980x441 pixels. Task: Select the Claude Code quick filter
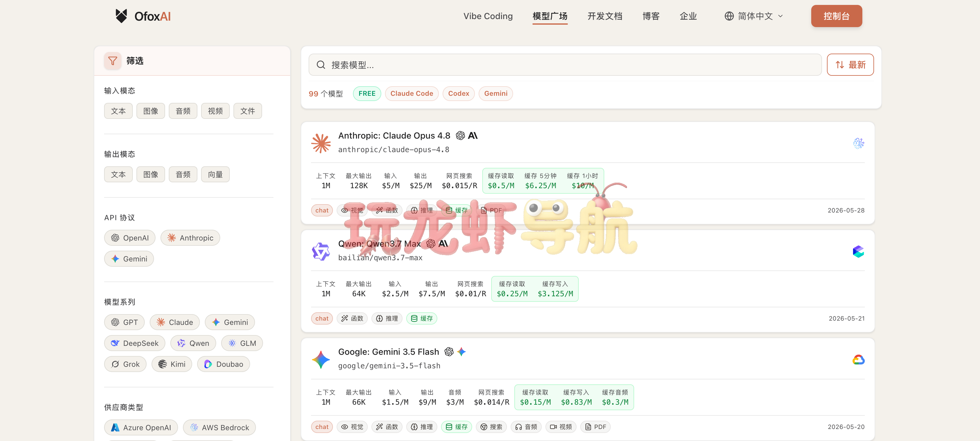tap(412, 94)
